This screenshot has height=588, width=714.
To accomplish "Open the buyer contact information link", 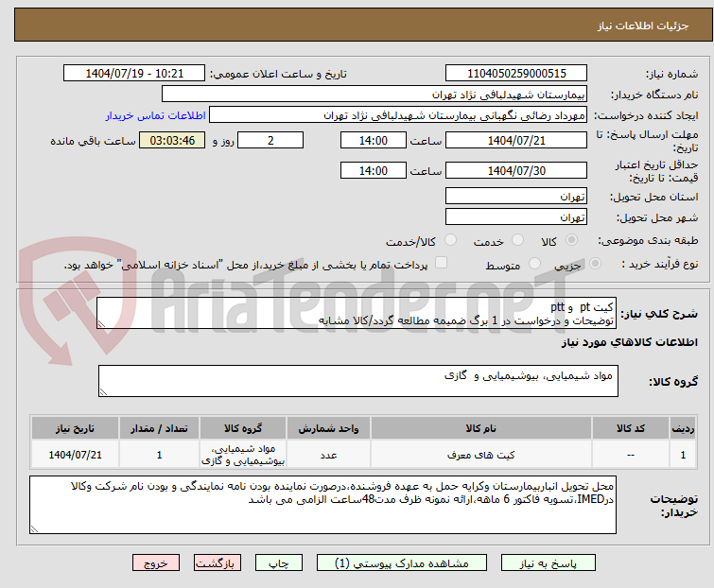I will pyautogui.click(x=155, y=115).
